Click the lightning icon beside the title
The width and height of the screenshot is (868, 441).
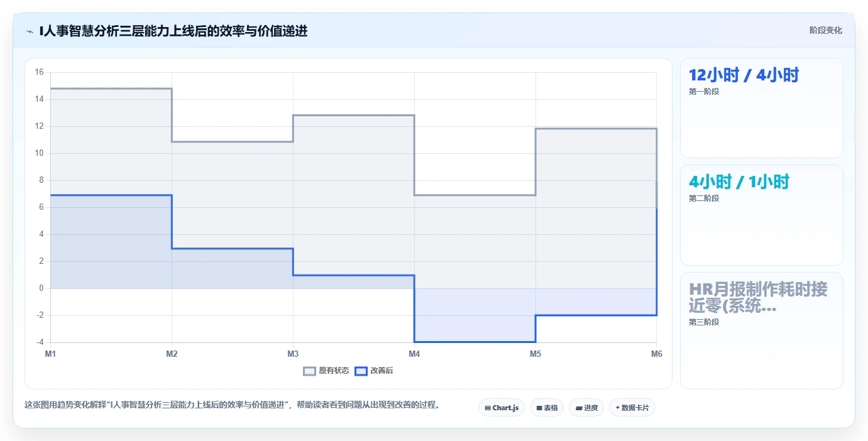tap(30, 31)
